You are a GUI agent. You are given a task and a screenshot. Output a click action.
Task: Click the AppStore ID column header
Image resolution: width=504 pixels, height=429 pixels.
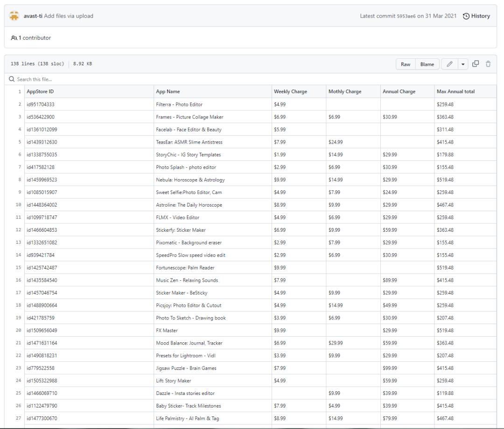pos(40,91)
